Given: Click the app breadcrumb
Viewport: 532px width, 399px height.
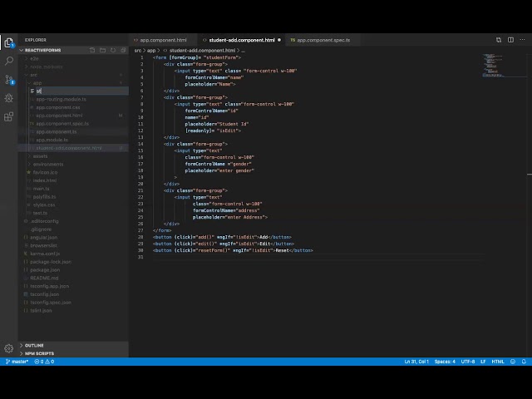Looking at the screenshot, I should (151, 51).
